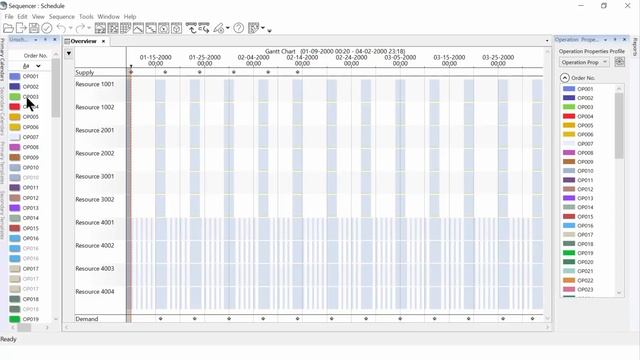This screenshot has height=360, width=640.
Task: Open the Tools menu
Action: tap(86, 17)
